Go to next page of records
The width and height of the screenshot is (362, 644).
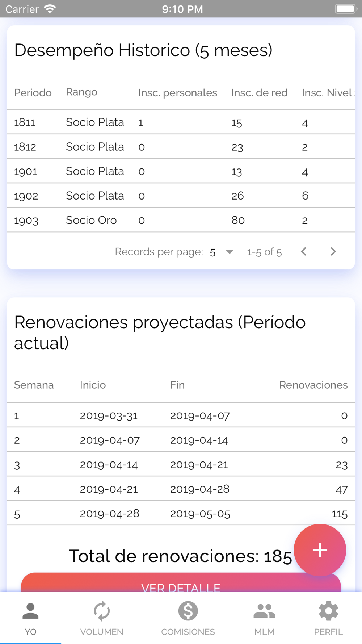click(x=333, y=251)
